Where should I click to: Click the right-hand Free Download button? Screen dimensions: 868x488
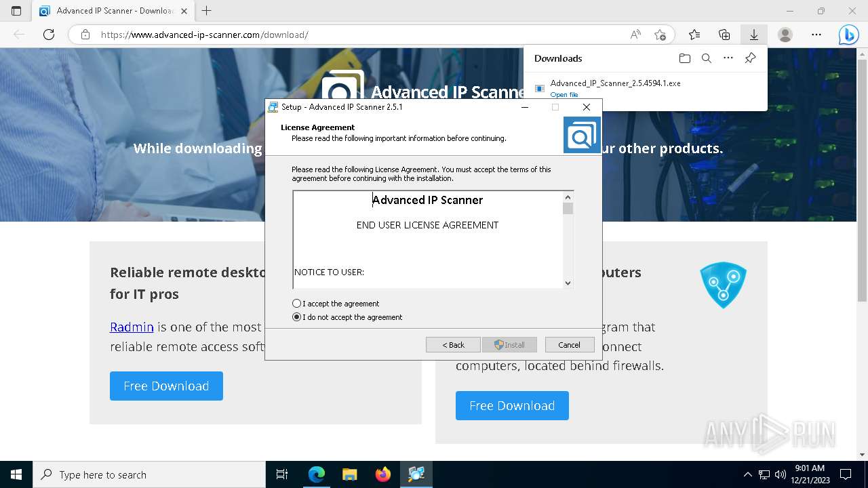[512, 405]
